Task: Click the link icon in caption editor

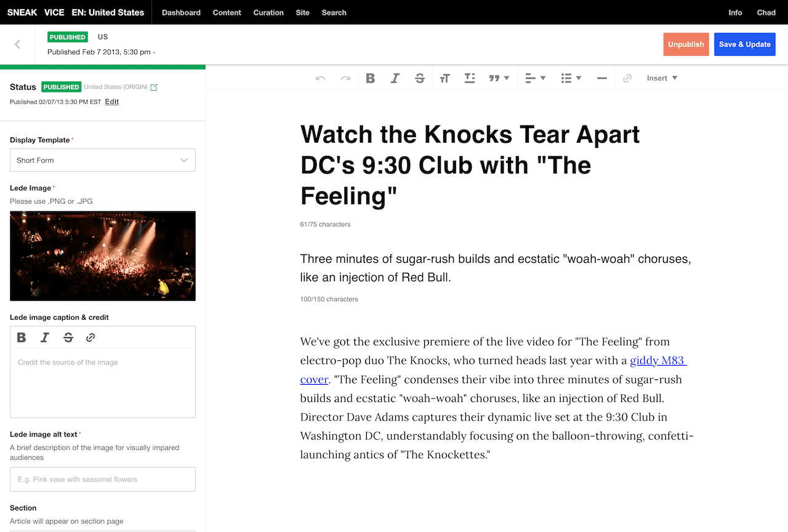Action: pyautogui.click(x=90, y=337)
